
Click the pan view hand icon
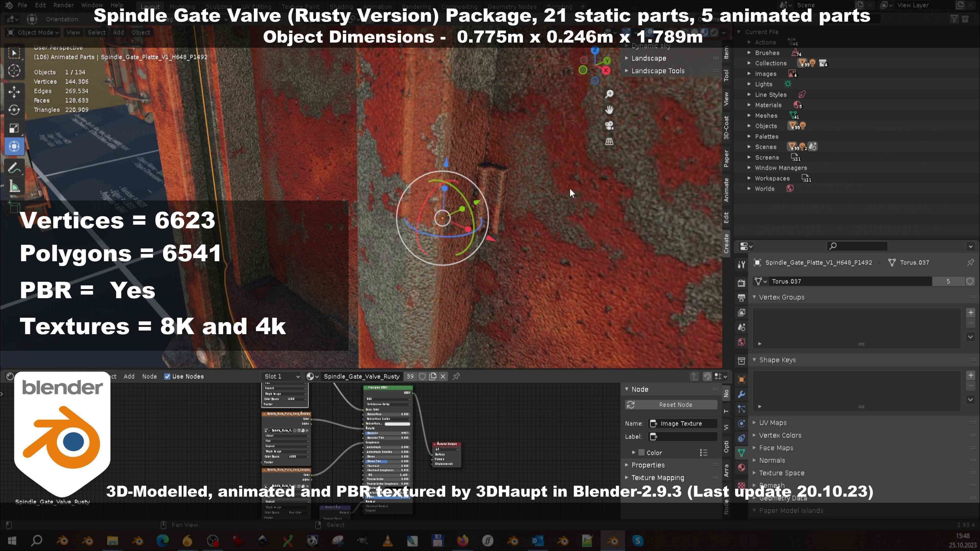click(609, 110)
